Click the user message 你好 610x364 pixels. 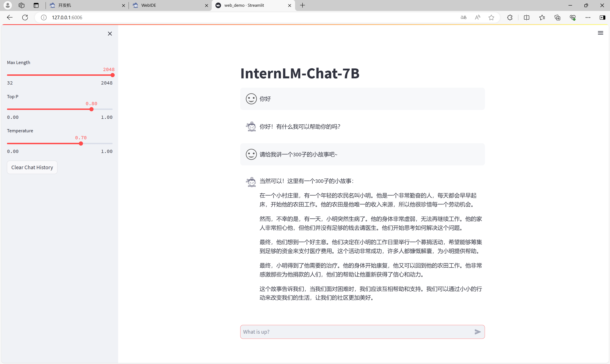[265, 99]
